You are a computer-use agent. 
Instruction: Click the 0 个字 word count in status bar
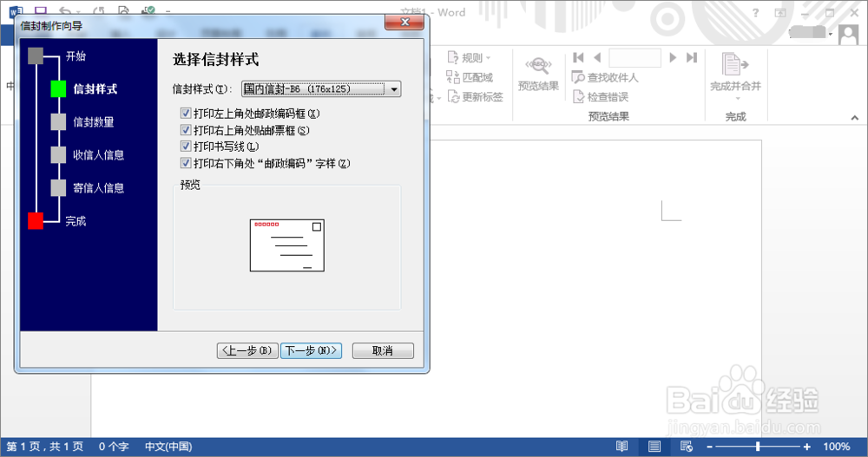pos(114,447)
